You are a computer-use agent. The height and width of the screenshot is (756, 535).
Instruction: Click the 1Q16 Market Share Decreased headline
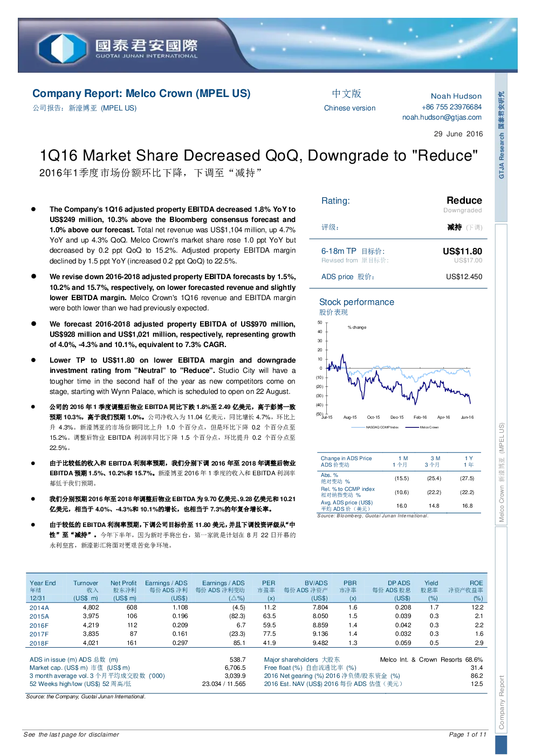pyautogui.click(x=258, y=156)
